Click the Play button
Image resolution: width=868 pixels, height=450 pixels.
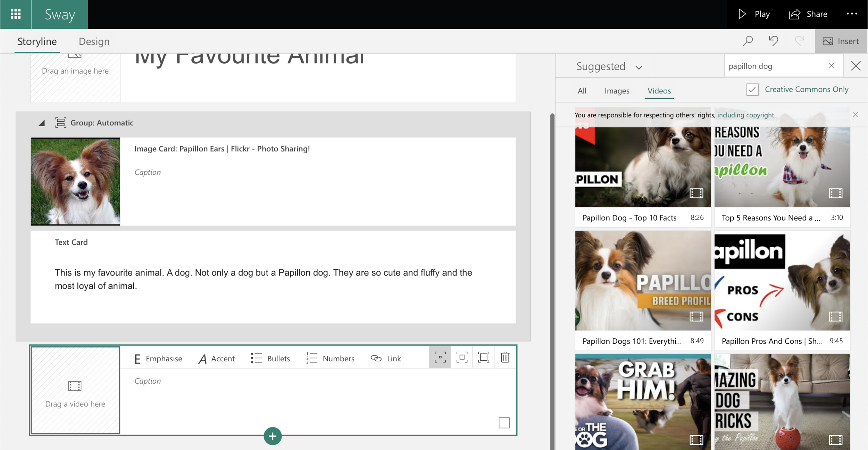pyautogui.click(x=754, y=14)
